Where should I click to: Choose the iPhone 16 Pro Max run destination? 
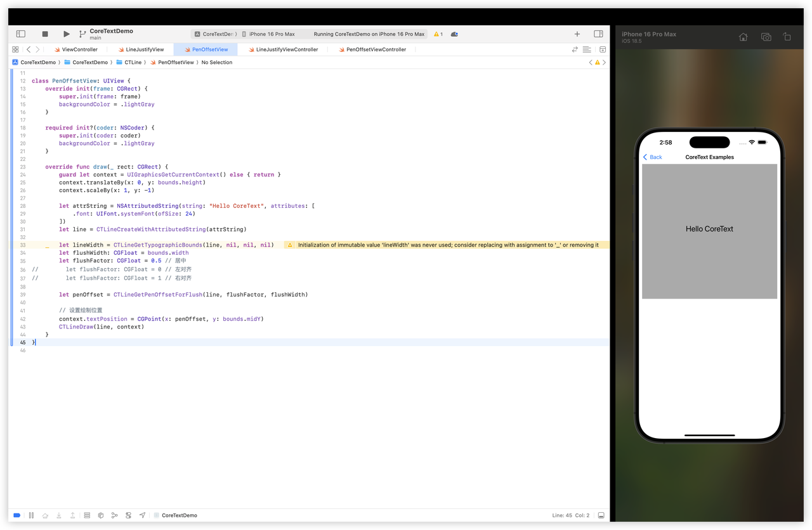point(272,34)
